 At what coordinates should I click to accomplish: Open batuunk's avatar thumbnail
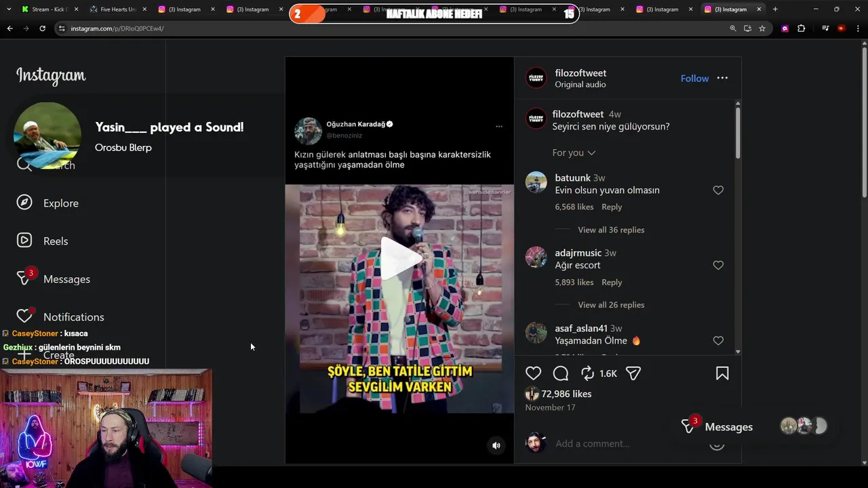[x=536, y=182]
